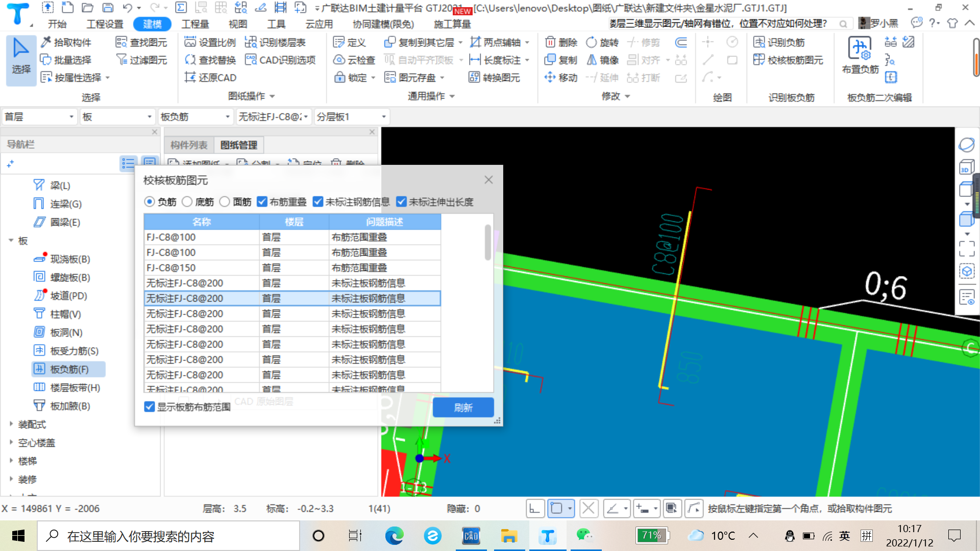Open CAD识别选项
The height and width of the screenshot is (551, 980).
coord(280,60)
